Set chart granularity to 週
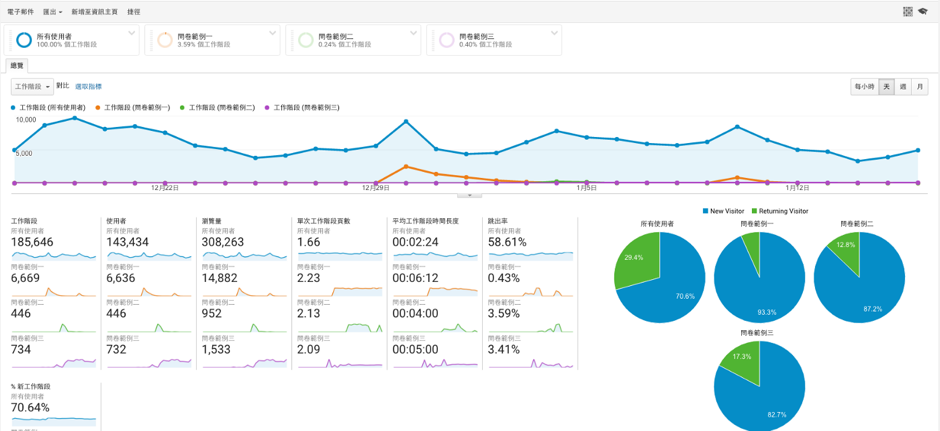Screen dimensions: 940x431 click(x=903, y=87)
